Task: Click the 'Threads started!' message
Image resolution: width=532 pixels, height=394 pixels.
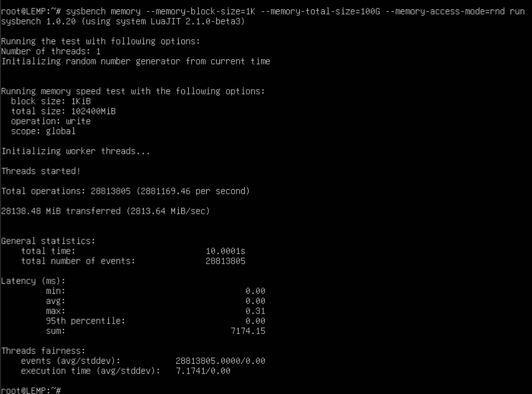Action: coord(41,171)
